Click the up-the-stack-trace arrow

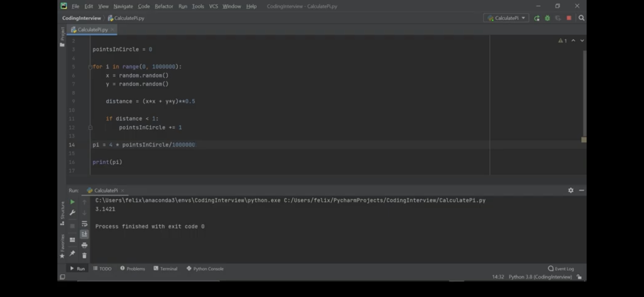[x=84, y=202]
